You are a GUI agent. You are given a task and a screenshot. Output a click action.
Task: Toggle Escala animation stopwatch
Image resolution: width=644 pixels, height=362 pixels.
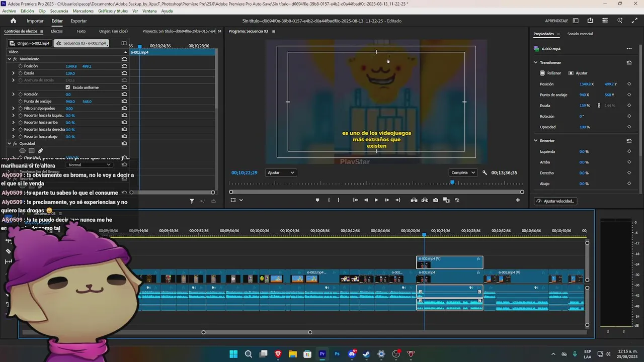point(21,73)
